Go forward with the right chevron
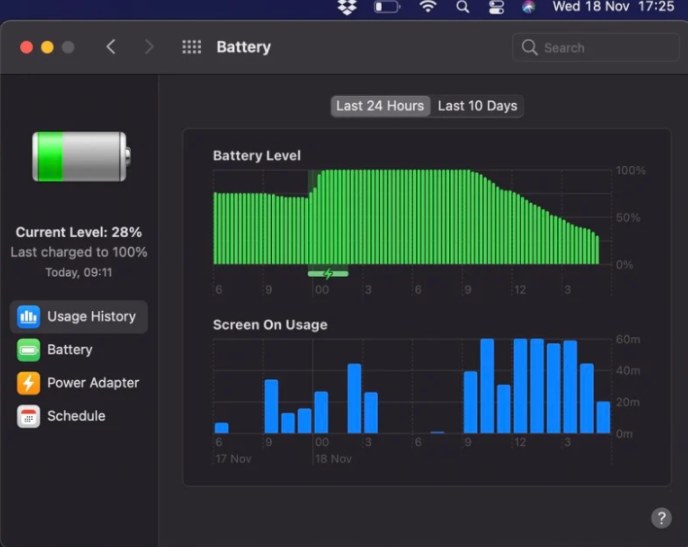Screen dimensions: 688x547 (149, 47)
